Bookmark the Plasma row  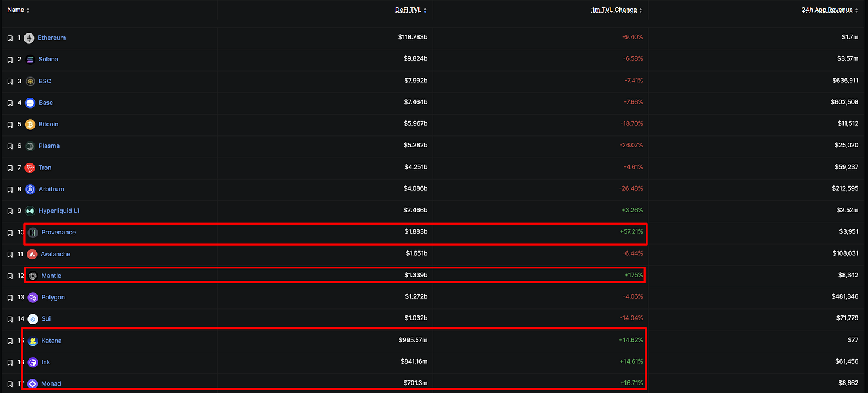(10, 146)
